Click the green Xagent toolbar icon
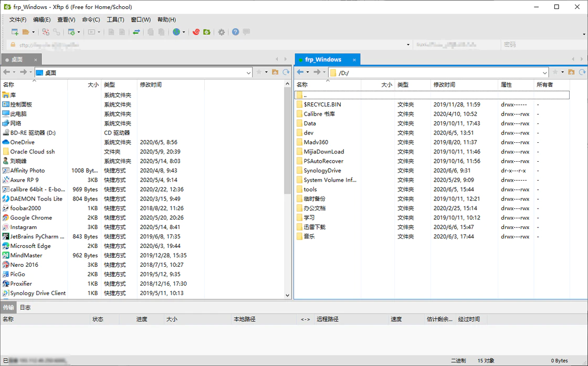 click(207, 32)
